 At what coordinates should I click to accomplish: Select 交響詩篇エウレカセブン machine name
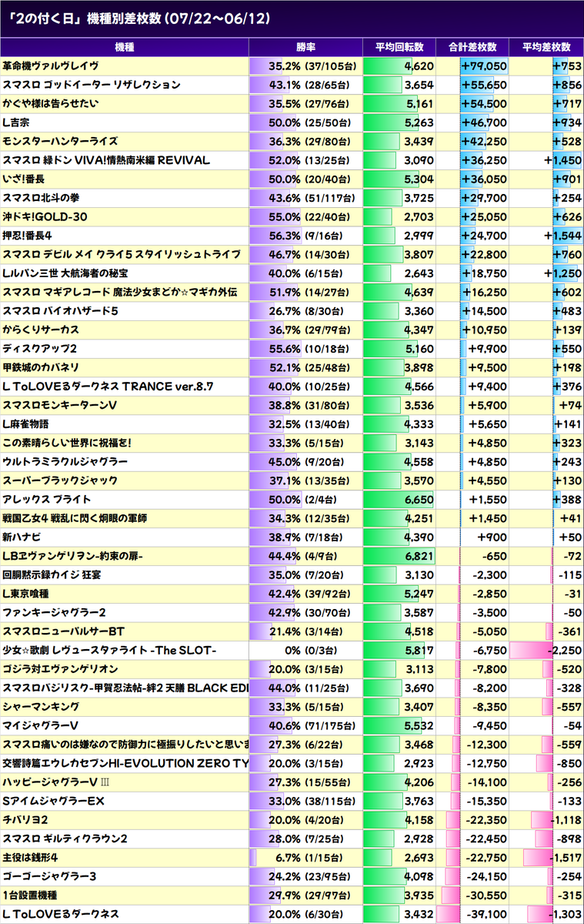point(125,764)
